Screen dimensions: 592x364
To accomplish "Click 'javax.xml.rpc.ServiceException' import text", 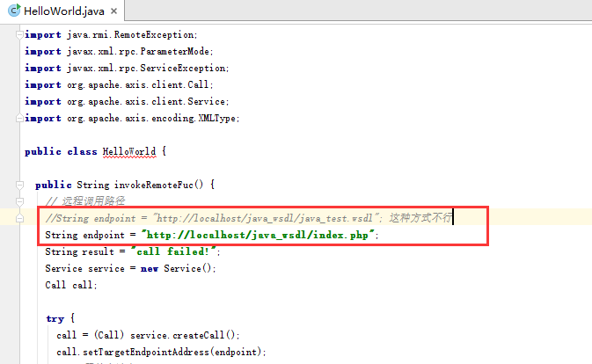I will tap(148, 68).
